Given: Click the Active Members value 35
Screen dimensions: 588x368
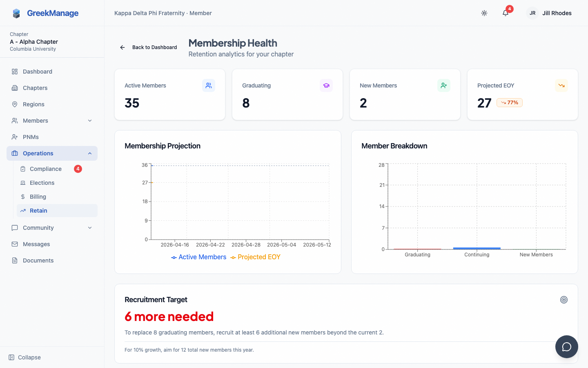Looking at the screenshot, I should [132, 103].
